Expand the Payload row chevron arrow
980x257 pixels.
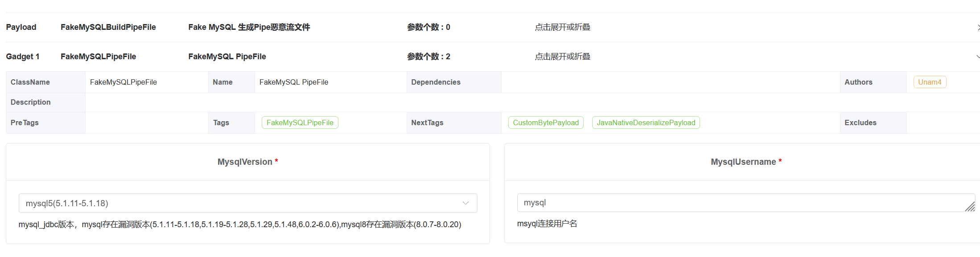tap(978, 28)
